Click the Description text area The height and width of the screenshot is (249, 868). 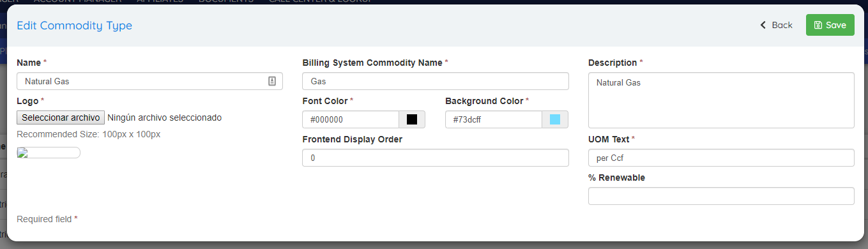pyautogui.click(x=721, y=100)
